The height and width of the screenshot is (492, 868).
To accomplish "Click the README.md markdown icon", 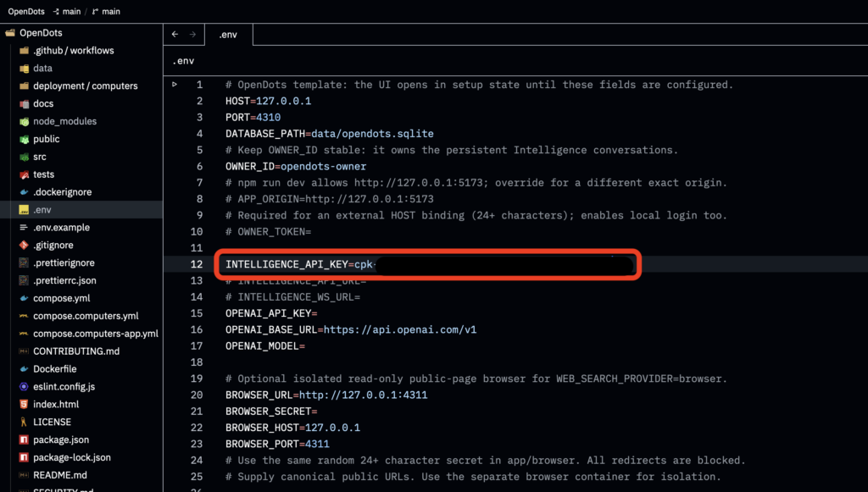I will (24, 475).
